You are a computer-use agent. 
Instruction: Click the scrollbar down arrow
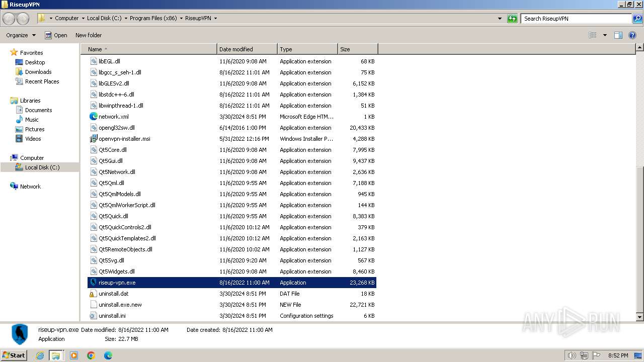pos(639,317)
